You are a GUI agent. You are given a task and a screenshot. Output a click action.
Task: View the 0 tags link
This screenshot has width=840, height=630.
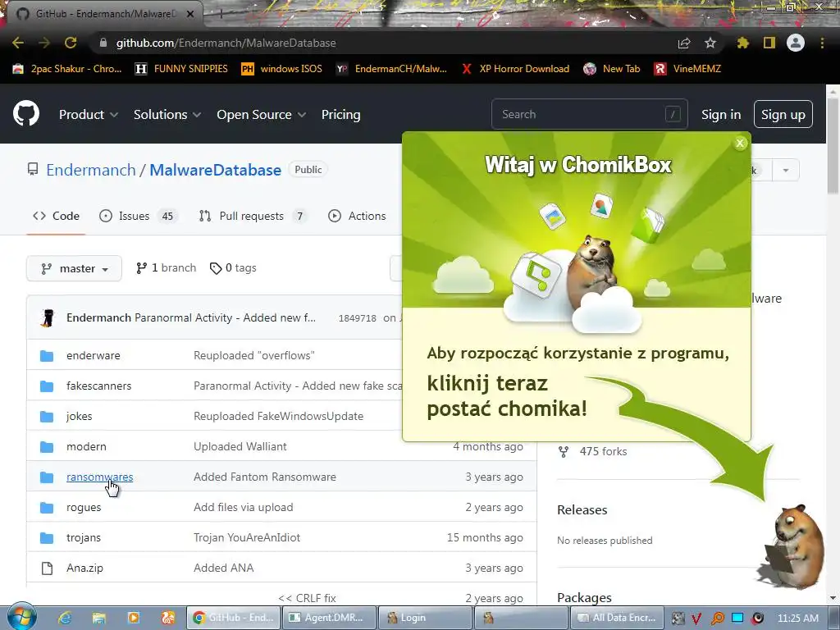pos(233,268)
